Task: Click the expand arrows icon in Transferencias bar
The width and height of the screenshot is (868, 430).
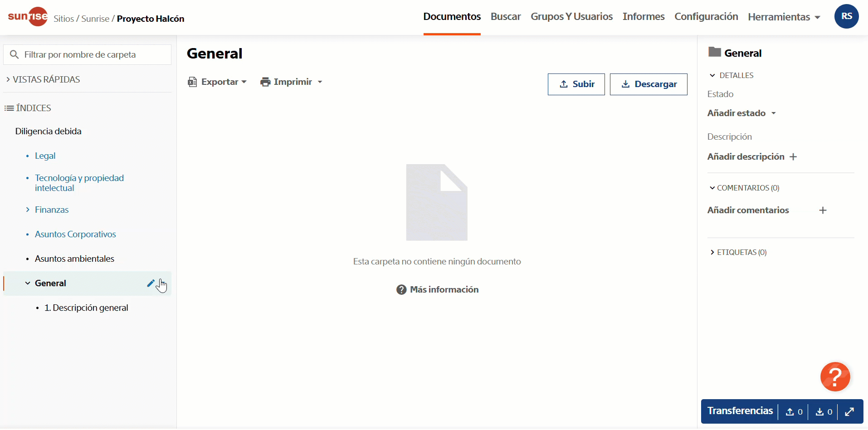Action: point(849,411)
